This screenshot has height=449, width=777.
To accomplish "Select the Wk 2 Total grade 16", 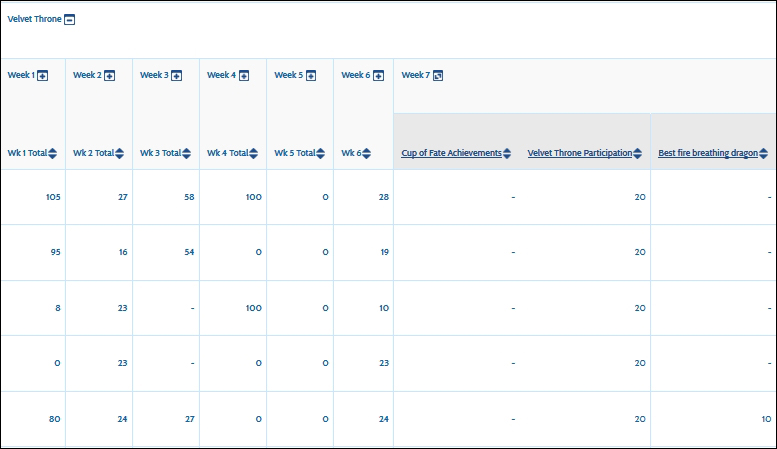I will click(123, 252).
